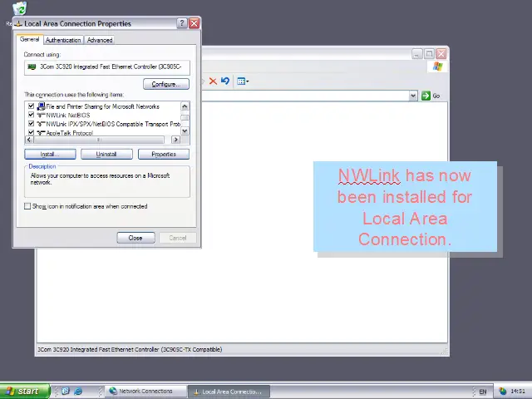
Task: Click the blue Undo toolbar icon
Action: [225, 81]
